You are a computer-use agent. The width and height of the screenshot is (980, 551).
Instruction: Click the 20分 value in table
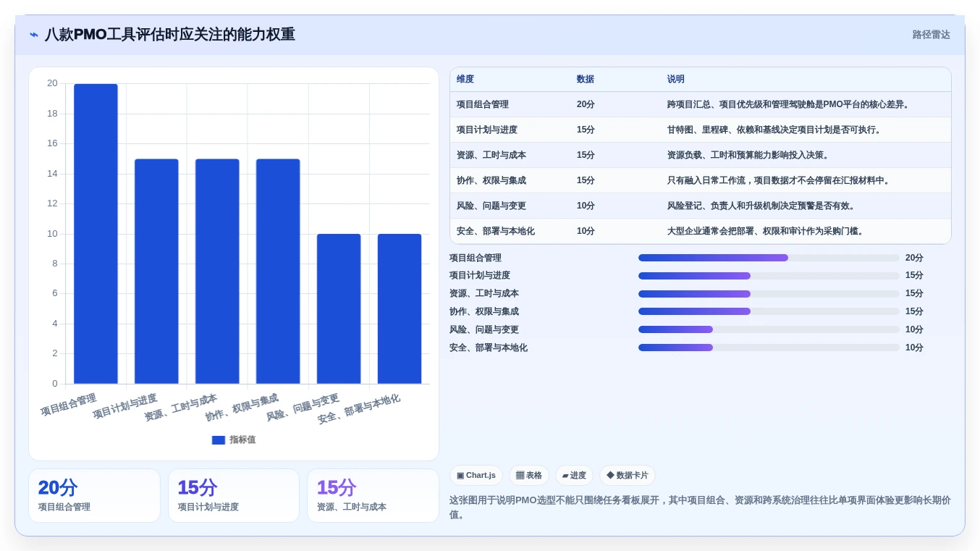point(586,104)
